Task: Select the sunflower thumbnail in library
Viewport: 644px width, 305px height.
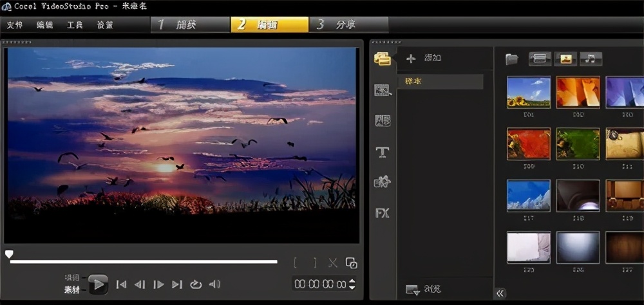Action: [529, 92]
